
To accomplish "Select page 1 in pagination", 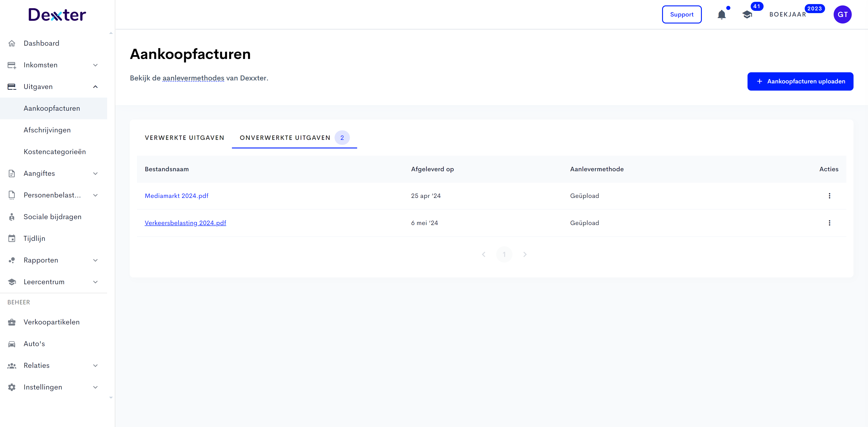I will tap(504, 255).
